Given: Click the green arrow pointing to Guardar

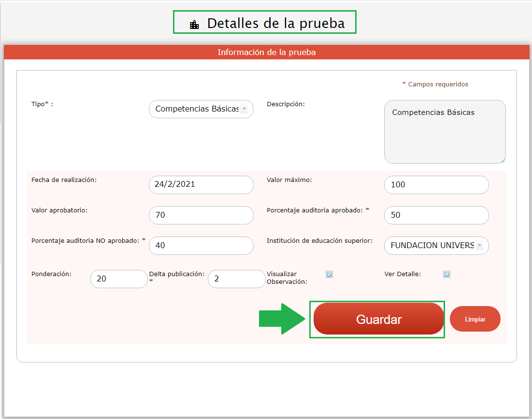Looking at the screenshot, I should pyautogui.click(x=282, y=319).
